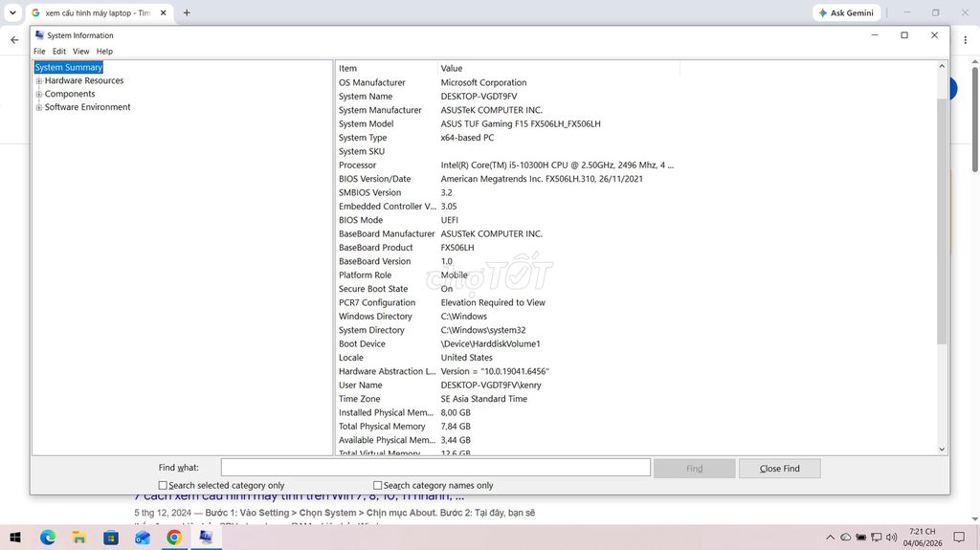Switch to Google Chrome on the taskbar
This screenshot has height=550, width=980.
pos(174,537)
